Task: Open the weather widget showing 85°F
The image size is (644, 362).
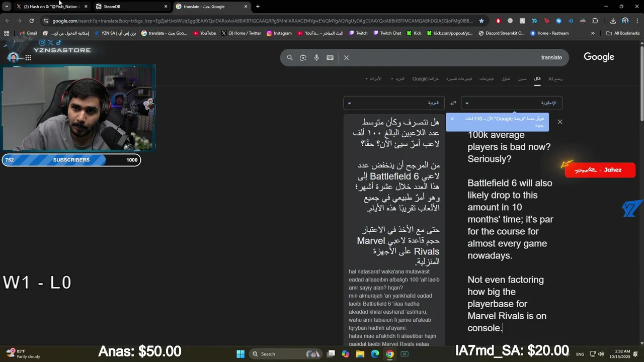Action: pyautogui.click(x=23, y=354)
